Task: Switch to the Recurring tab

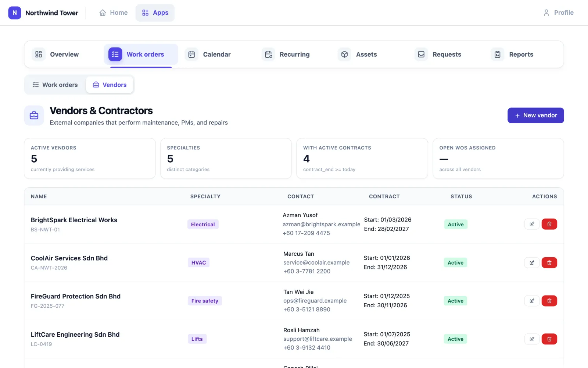Action: [x=286, y=54]
